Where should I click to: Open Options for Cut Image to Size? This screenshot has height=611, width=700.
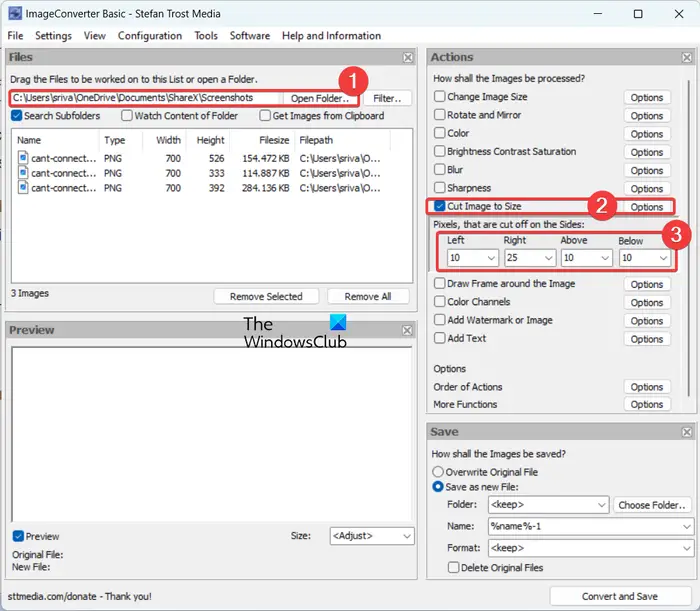pos(647,207)
